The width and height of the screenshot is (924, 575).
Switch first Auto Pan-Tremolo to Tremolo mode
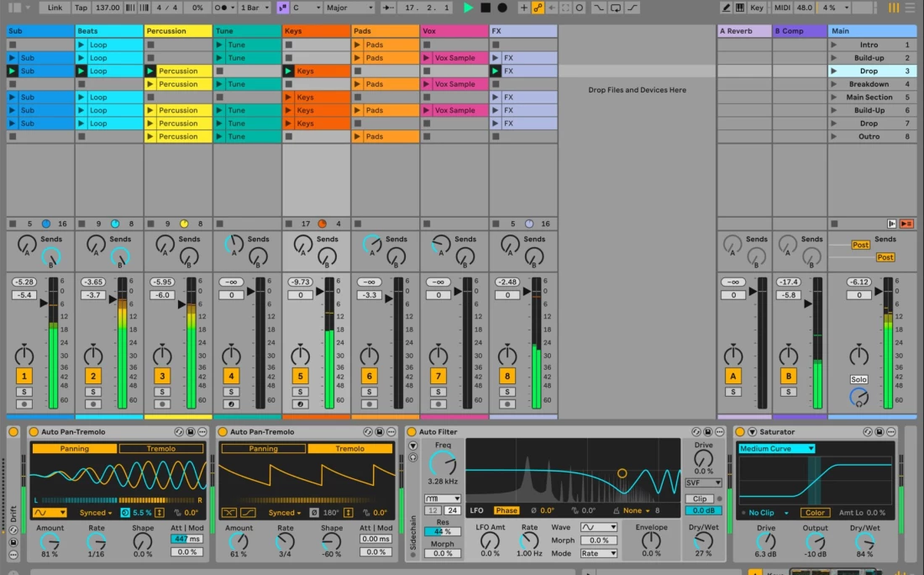pos(161,449)
